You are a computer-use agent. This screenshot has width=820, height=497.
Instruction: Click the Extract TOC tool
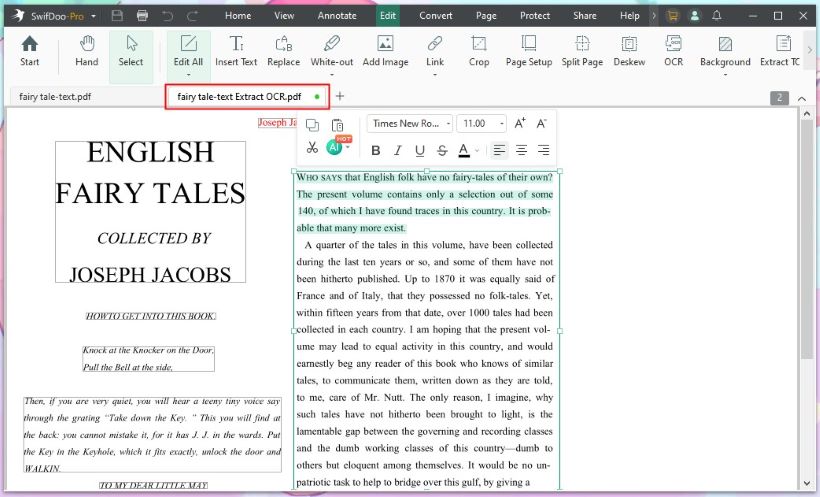coord(780,51)
